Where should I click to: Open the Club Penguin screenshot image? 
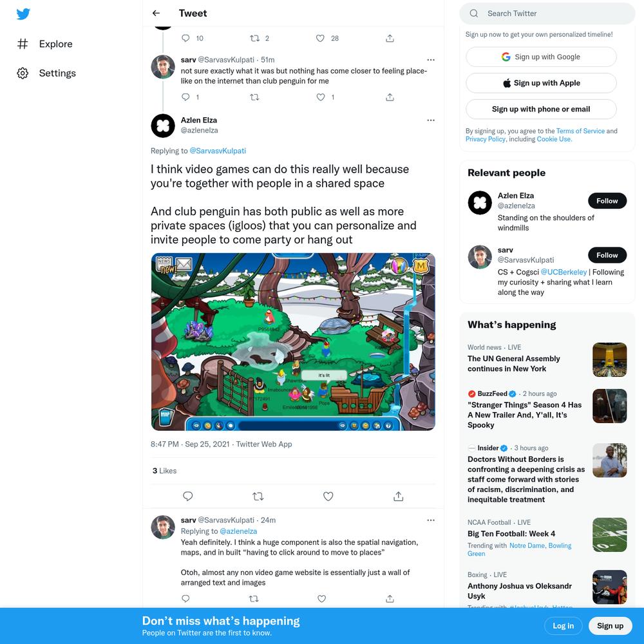click(x=293, y=342)
